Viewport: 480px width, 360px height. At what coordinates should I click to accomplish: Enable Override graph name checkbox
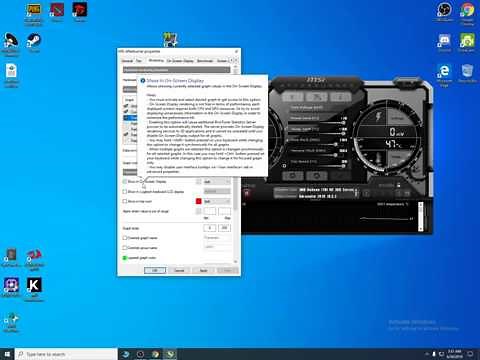tap(125, 238)
